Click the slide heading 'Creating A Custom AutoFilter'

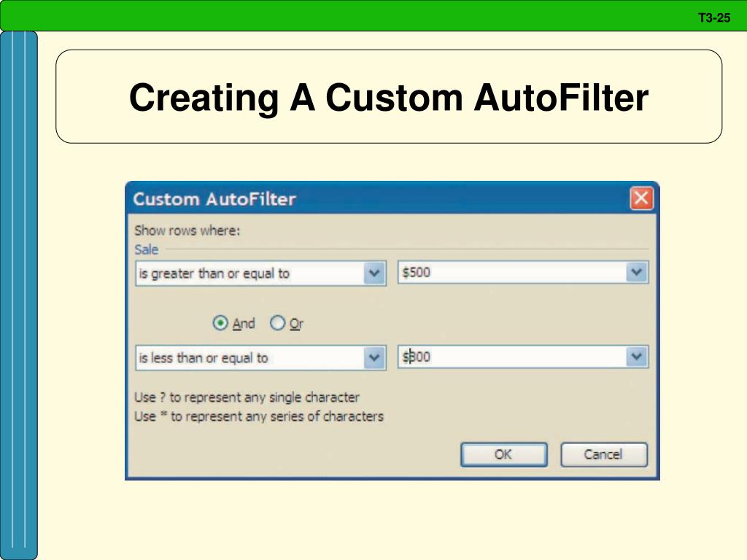coord(389,97)
